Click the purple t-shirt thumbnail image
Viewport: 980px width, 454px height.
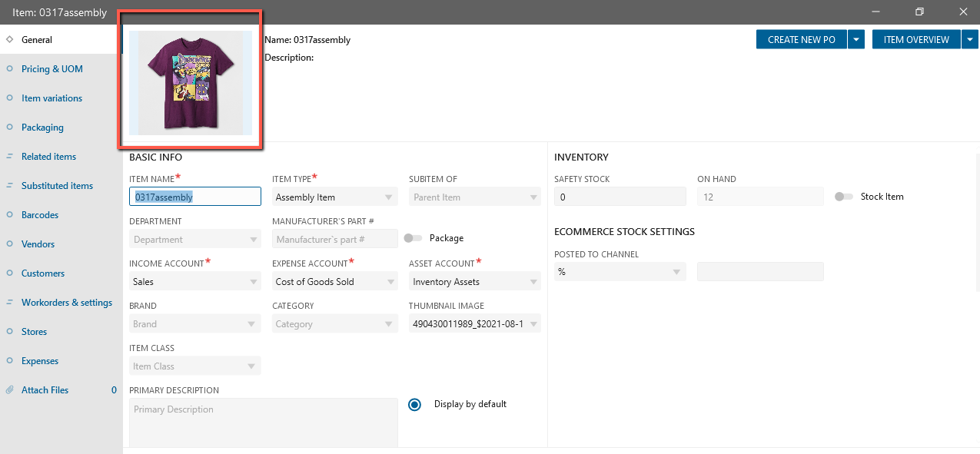[x=191, y=82]
